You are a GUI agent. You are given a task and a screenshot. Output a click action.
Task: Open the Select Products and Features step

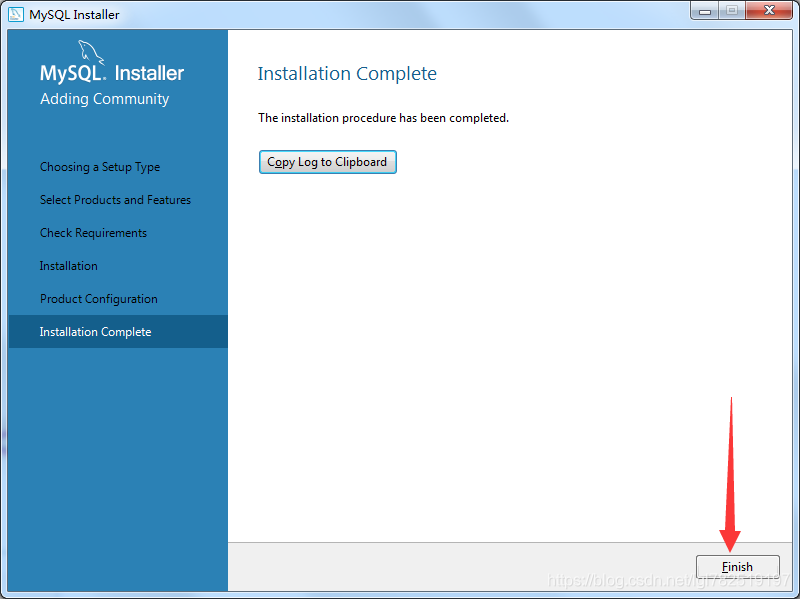click(115, 199)
